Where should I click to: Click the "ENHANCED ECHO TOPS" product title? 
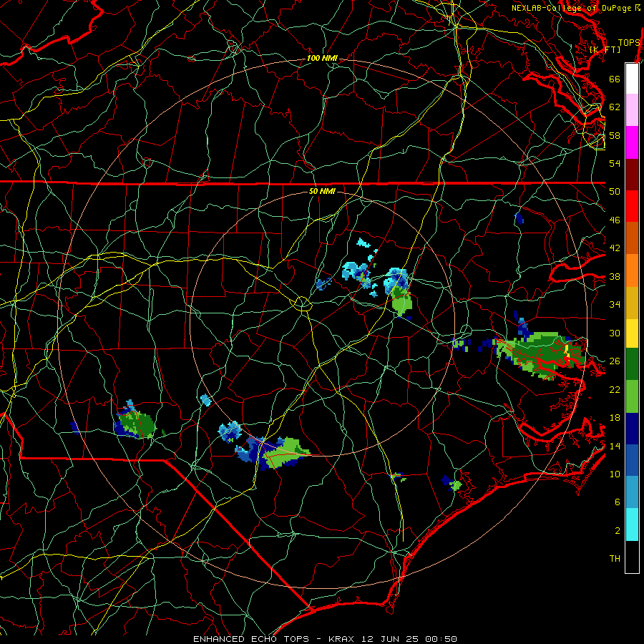pos(250,639)
